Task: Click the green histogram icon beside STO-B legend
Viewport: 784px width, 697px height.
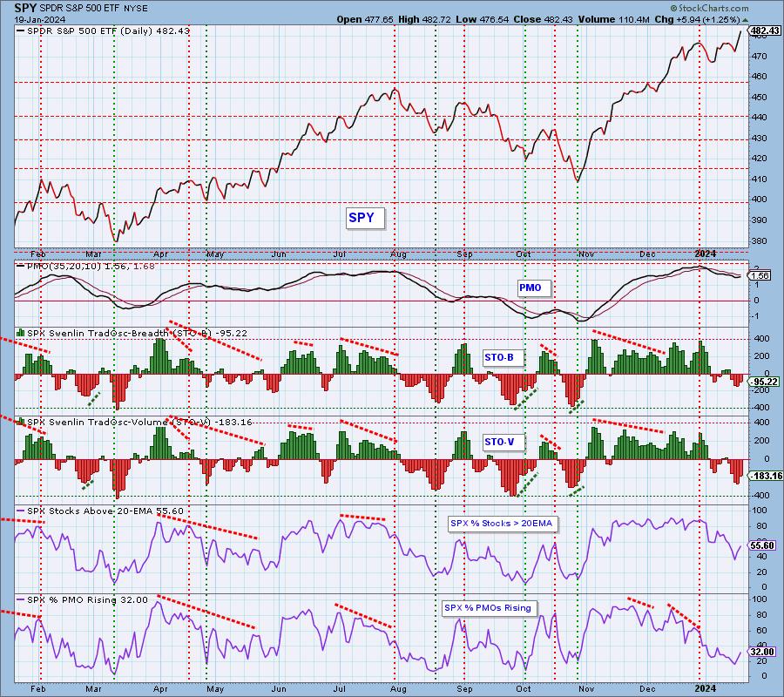Action: [21, 333]
